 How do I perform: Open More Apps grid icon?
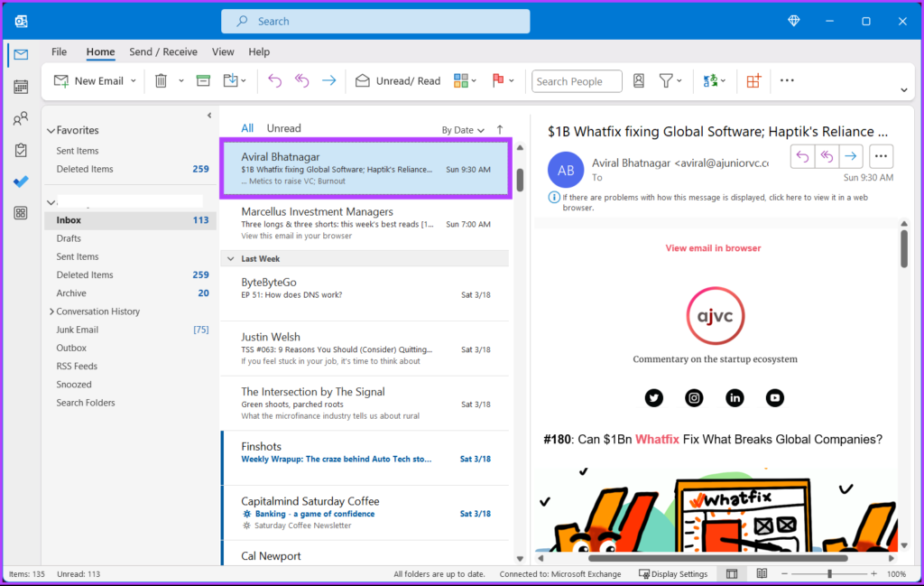pyautogui.click(x=21, y=213)
